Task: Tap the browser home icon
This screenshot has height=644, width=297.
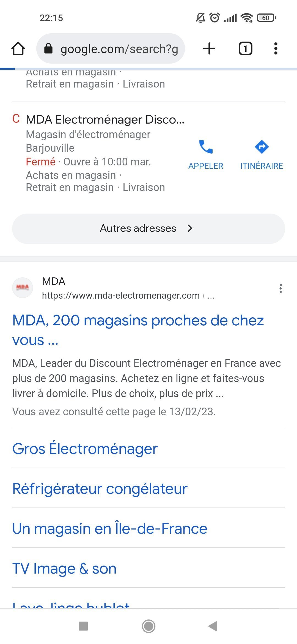Action: click(x=18, y=49)
